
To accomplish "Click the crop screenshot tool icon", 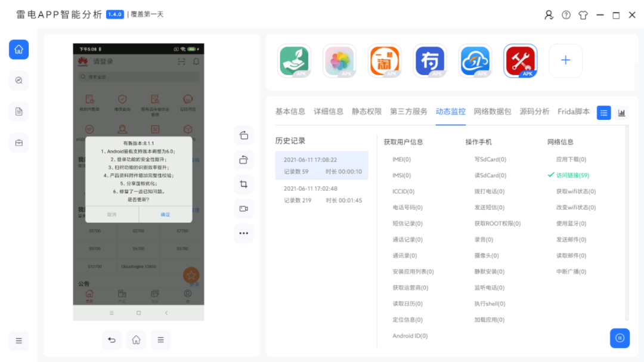I will (x=243, y=184).
